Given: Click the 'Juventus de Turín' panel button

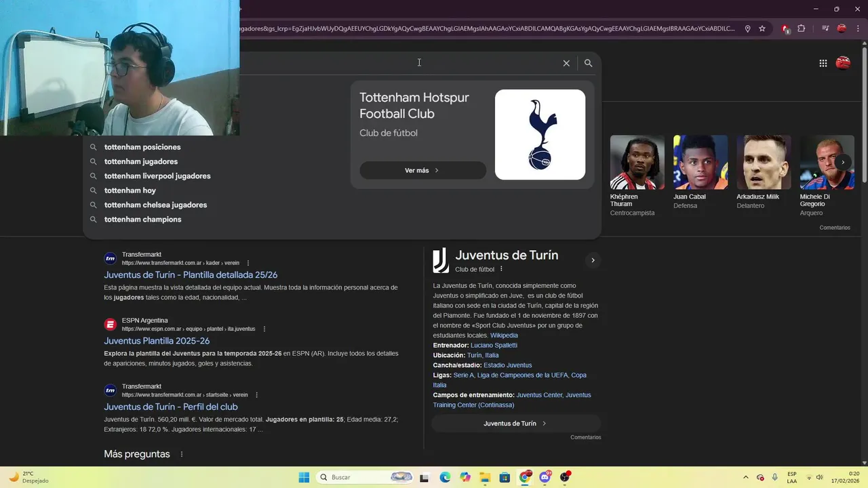Looking at the screenshot, I should 515,424.
